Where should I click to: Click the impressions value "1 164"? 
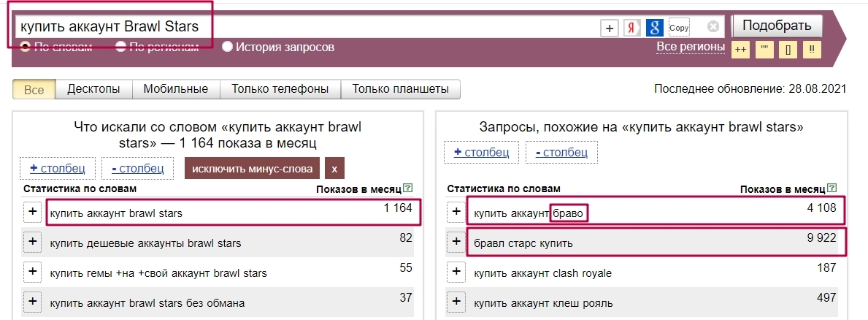tap(398, 208)
